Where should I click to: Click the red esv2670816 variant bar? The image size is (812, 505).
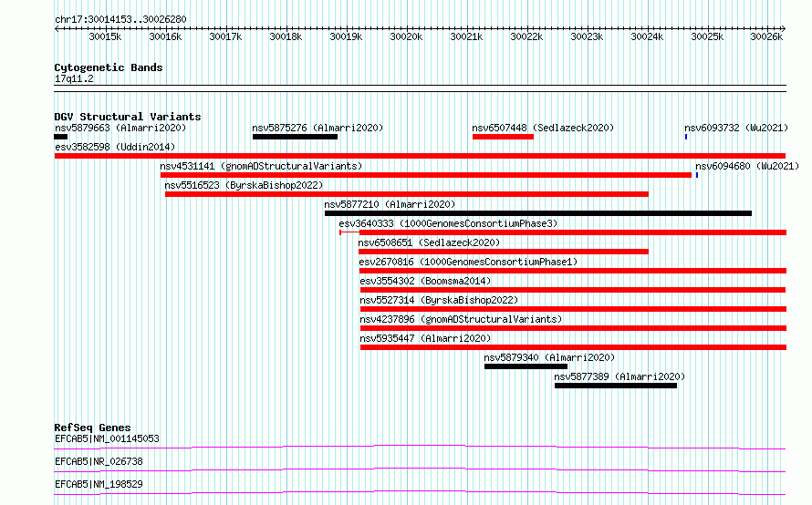(x=573, y=271)
